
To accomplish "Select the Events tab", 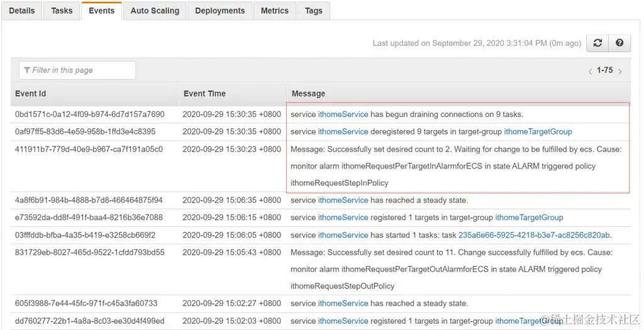I will (101, 11).
